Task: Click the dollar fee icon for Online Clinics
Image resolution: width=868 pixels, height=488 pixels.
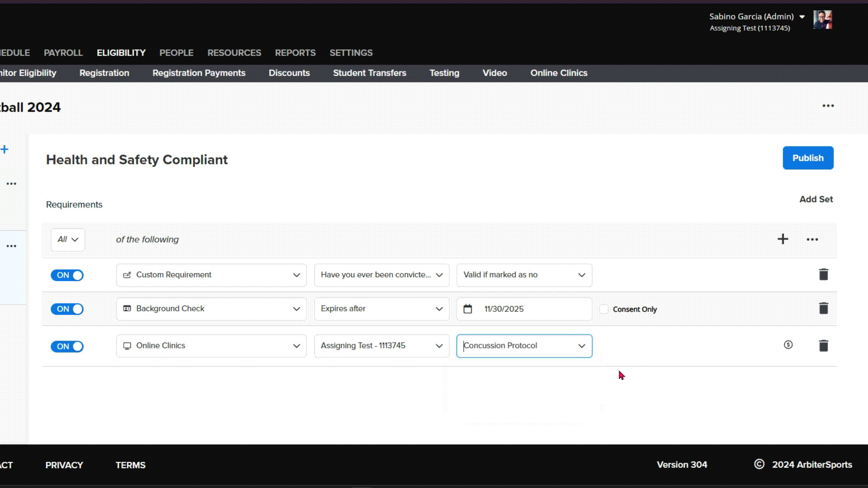Action: click(x=788, y=345)
